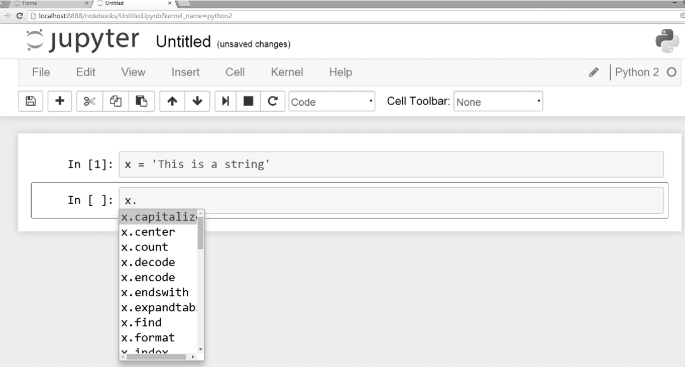Open the Kernel menu

(x=287, y=72)
